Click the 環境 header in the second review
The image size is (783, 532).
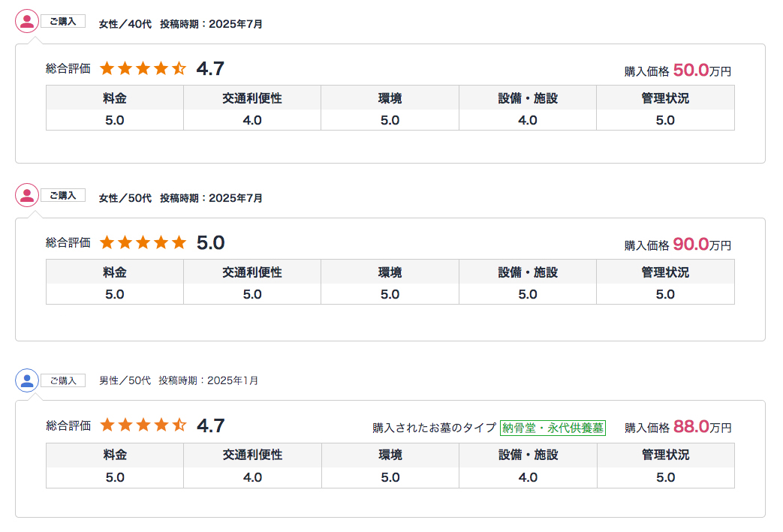pos(390,272)
